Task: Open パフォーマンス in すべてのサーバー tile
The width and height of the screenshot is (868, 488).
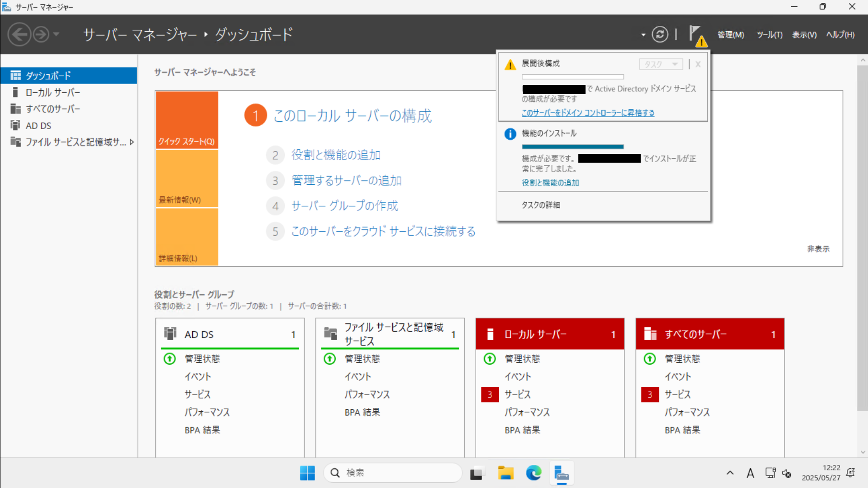Action: pos(687,412)
